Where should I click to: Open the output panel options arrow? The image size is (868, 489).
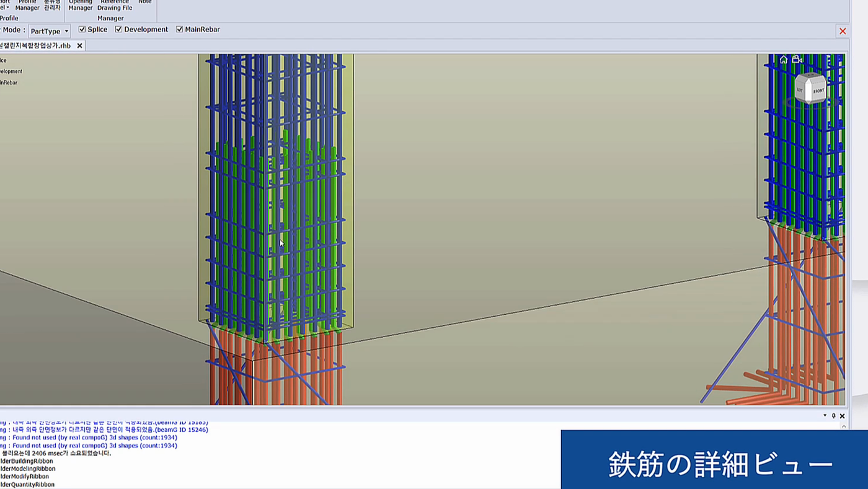coord(825,416)
